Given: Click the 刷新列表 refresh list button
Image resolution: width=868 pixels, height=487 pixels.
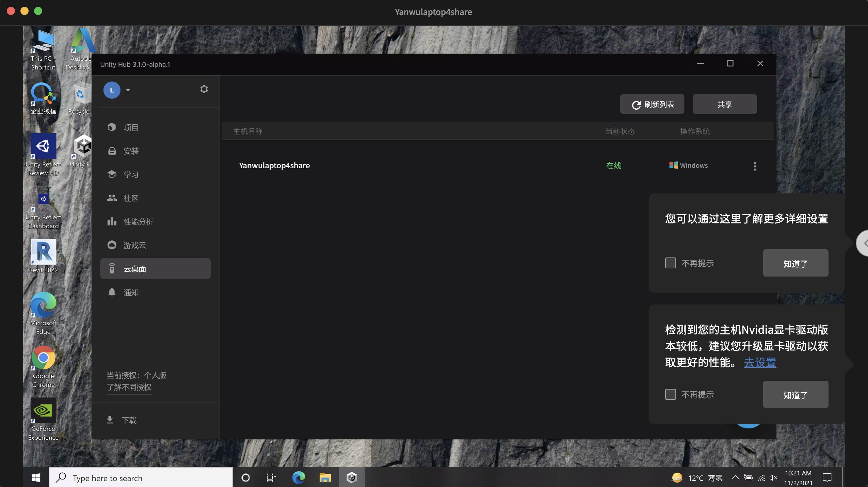Looking at the screenshot, I should (652, 105).
